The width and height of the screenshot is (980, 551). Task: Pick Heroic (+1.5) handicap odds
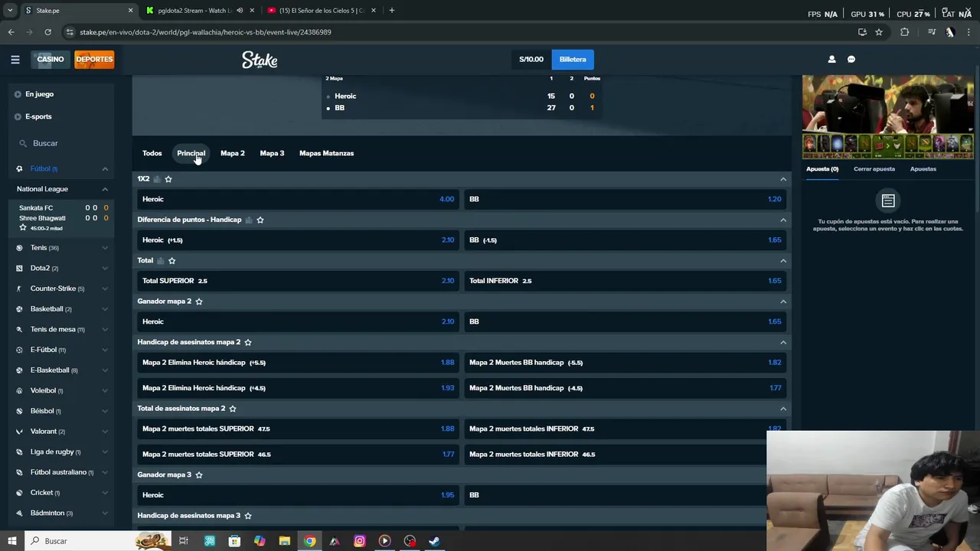[x=298, y=240]
